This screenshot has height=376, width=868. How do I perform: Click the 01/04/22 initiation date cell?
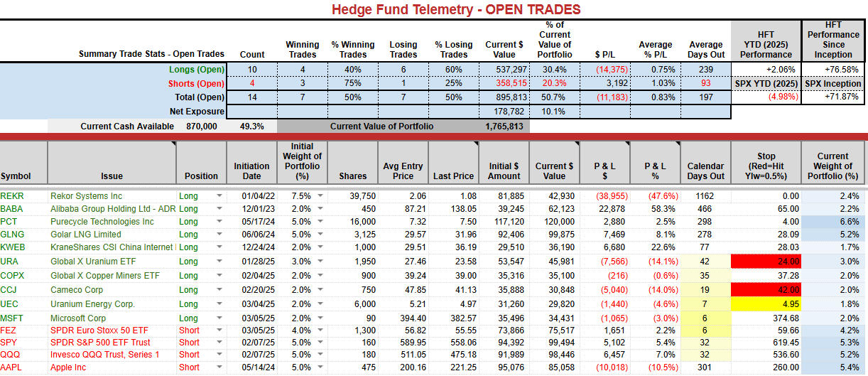251,195
